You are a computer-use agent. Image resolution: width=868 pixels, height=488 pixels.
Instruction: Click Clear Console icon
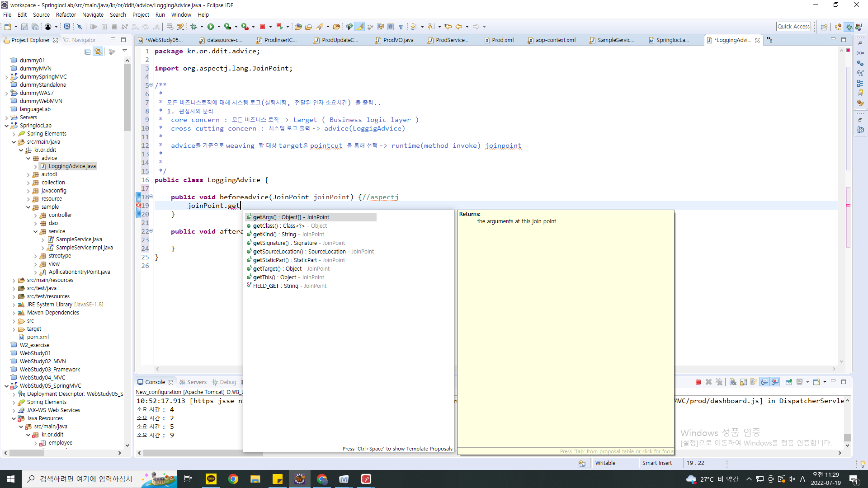pyautogui.click(x=733, y=382)
